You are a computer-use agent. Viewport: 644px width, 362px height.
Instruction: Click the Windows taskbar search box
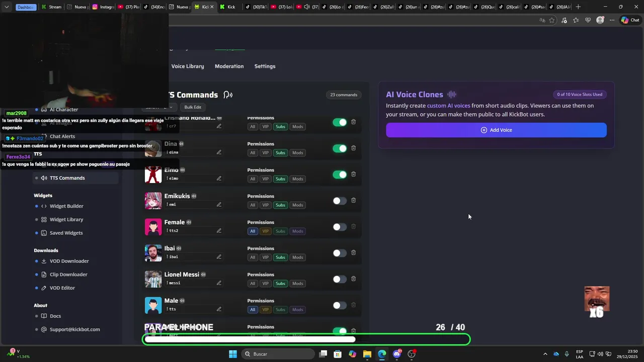click(278, 354)
